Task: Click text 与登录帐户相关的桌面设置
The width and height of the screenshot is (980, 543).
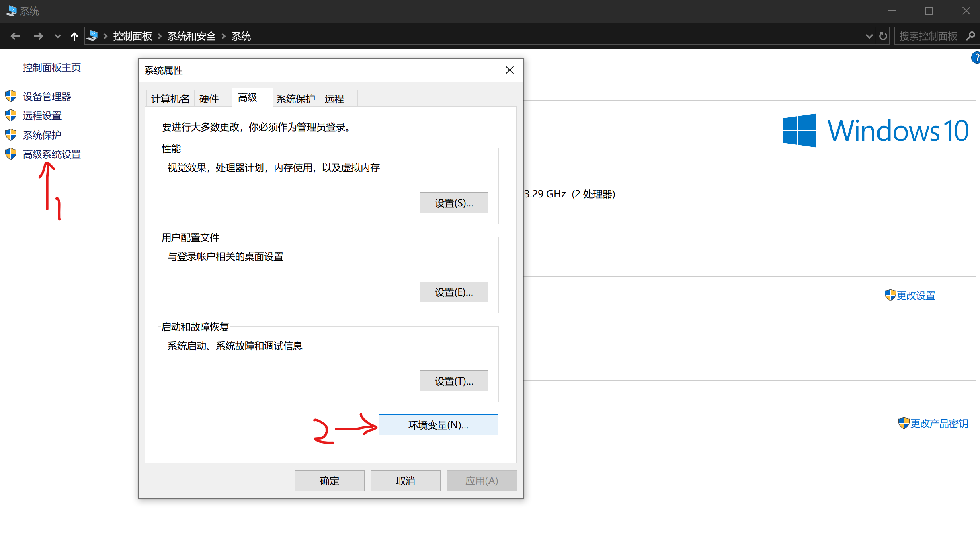Action: pos(226,256)
